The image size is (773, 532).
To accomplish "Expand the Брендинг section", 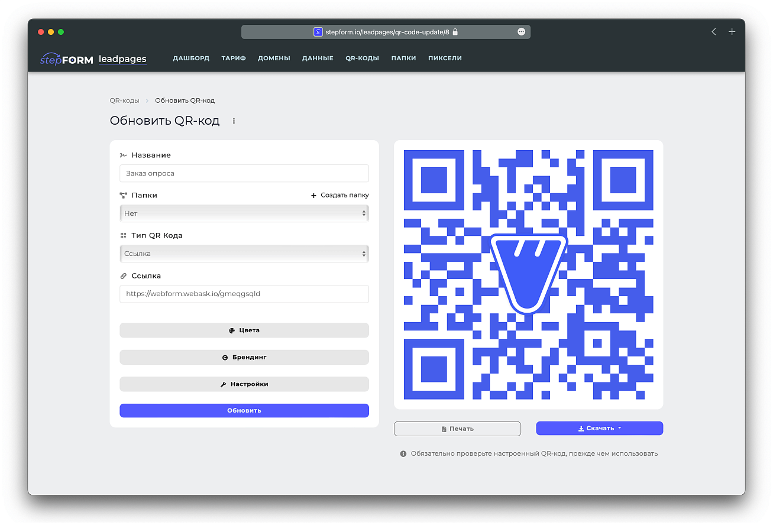I will [x=244, y=358].
